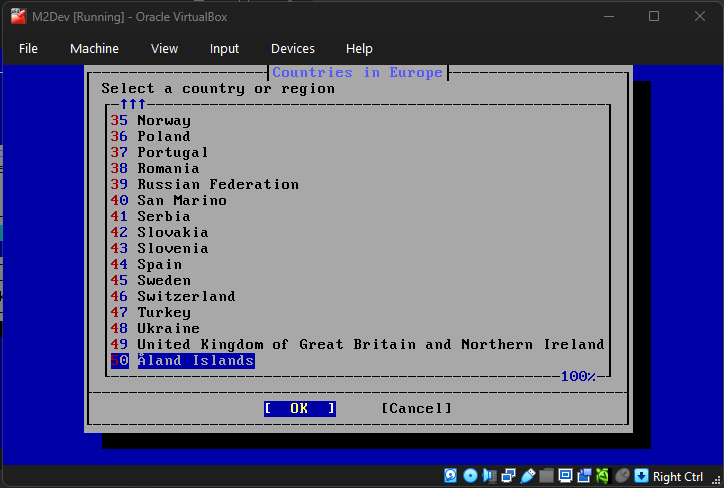
Task: Open the Input menu
Action: [x=224, y=48]
